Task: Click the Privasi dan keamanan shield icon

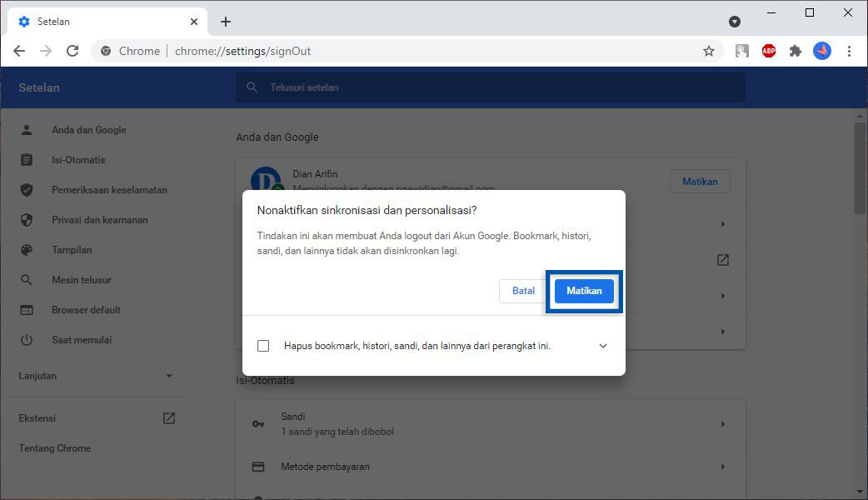Action: tap(25, 219)
